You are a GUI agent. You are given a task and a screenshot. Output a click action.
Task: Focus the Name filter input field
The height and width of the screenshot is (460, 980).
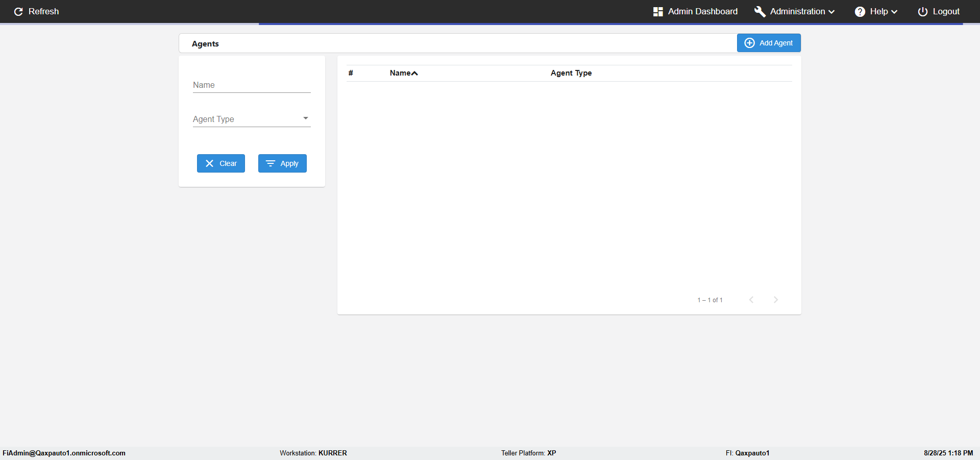[252, 85]
